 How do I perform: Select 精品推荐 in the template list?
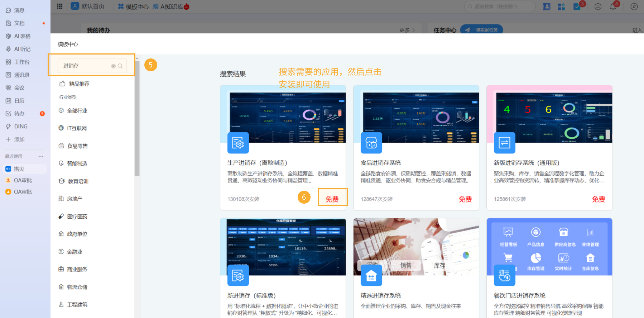tap(75, 84)
